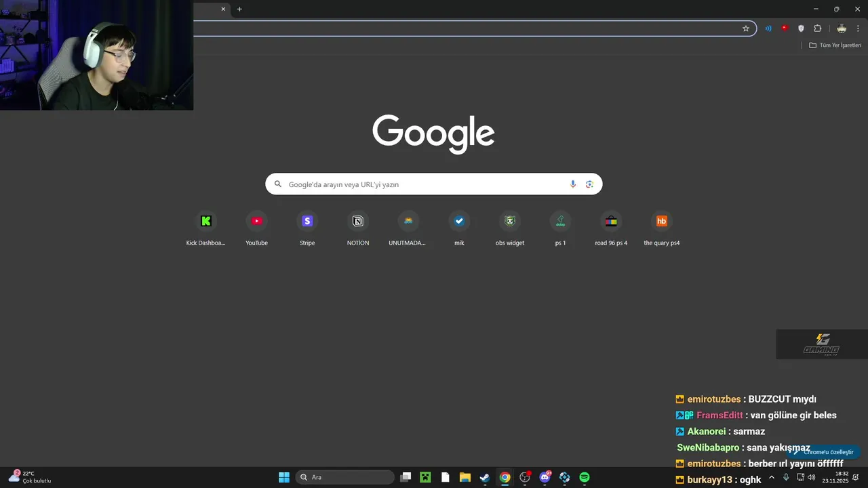Click the Chrome'u özelleştir button
The height and width of the screenshot is (488, 868).
point(823,452)
